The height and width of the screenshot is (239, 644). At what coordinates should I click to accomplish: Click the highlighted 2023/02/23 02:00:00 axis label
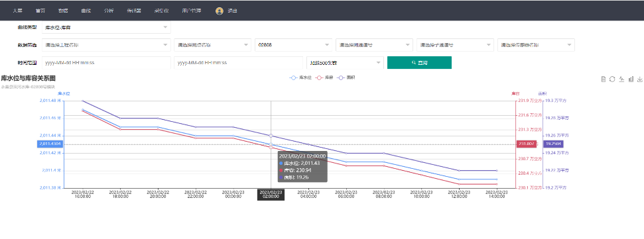click(271, 195)
